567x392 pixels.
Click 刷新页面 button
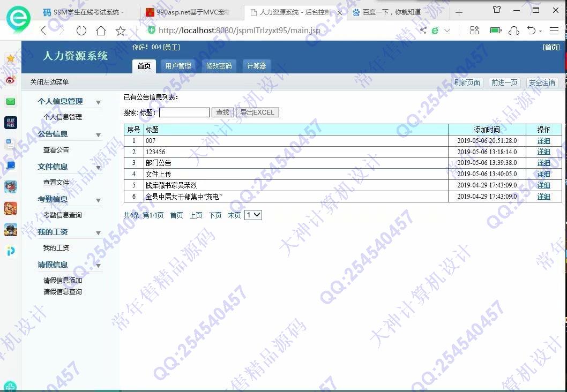coord(467,82)
